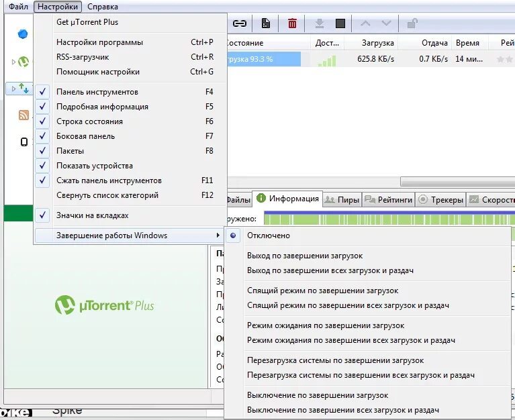This screenshot has width=515, height=420.
Task: Select Выключение по завершении загрузок
Action: point(368,395)
